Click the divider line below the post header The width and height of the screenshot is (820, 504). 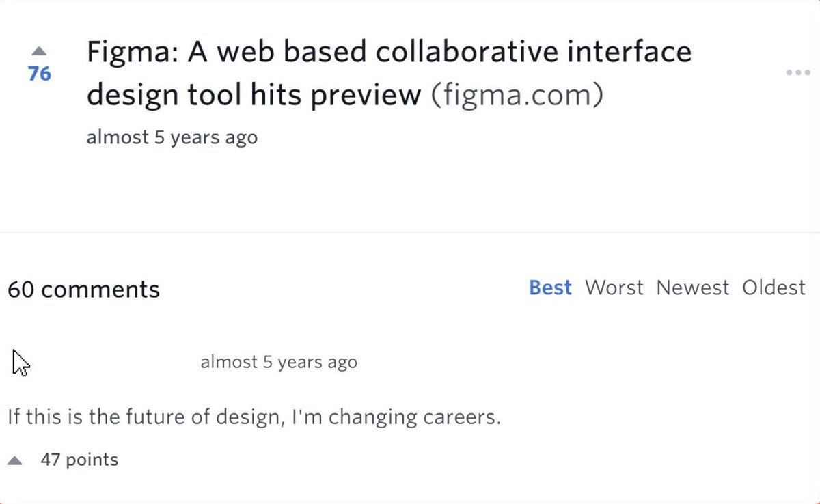[410, 232]
